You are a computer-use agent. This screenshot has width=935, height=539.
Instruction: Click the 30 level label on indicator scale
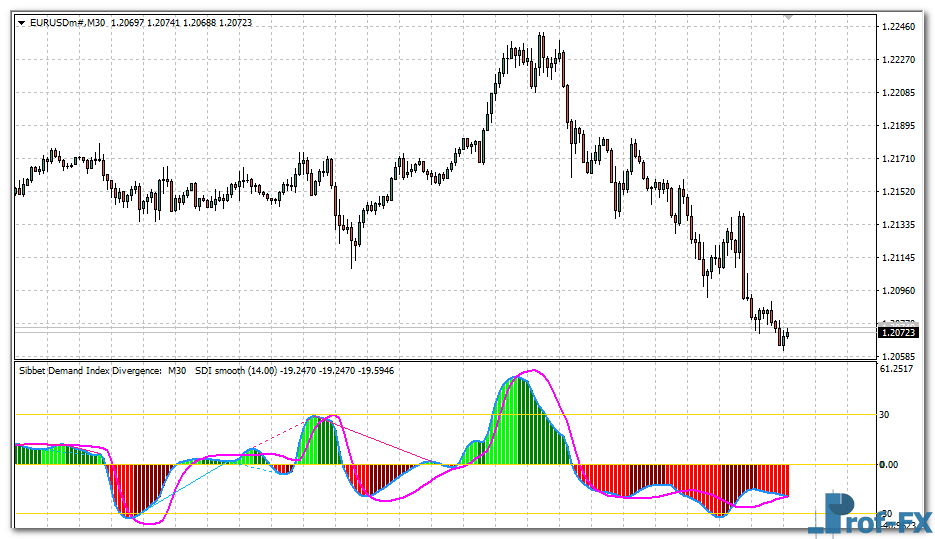[886, 414]
